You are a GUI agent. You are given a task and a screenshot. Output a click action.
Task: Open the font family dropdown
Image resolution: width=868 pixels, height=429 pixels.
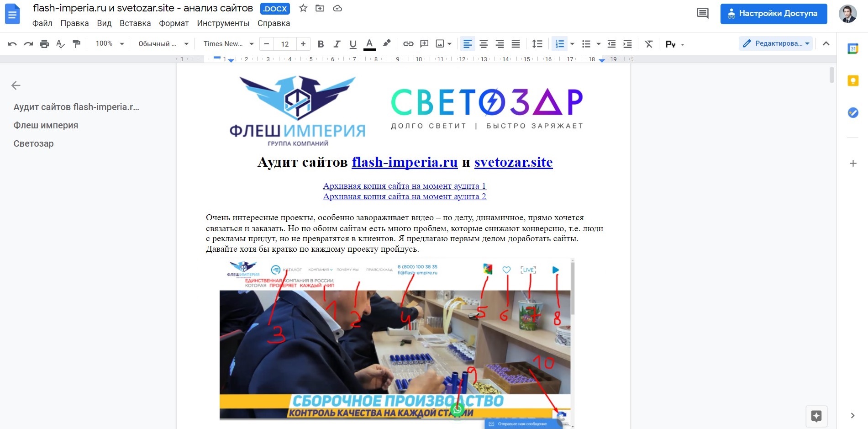(227, 43)
